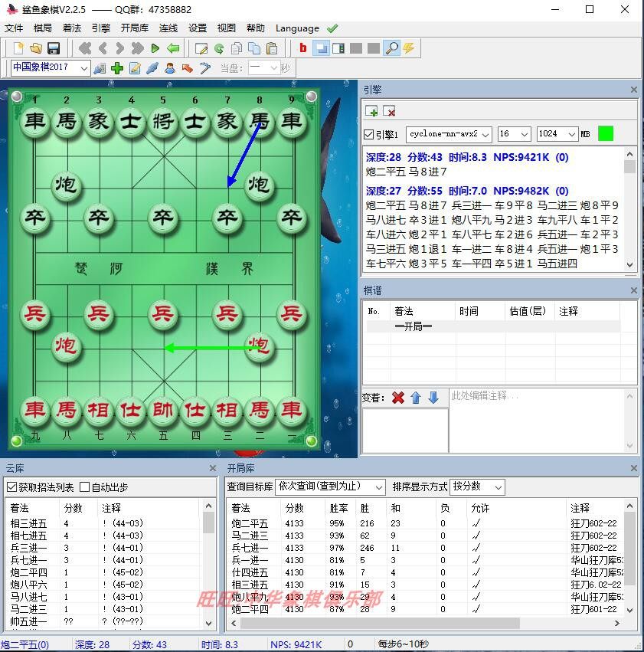Toggle the 引擎1 checkbox
The width and height of the screenshot is (644, 652).
368,134
